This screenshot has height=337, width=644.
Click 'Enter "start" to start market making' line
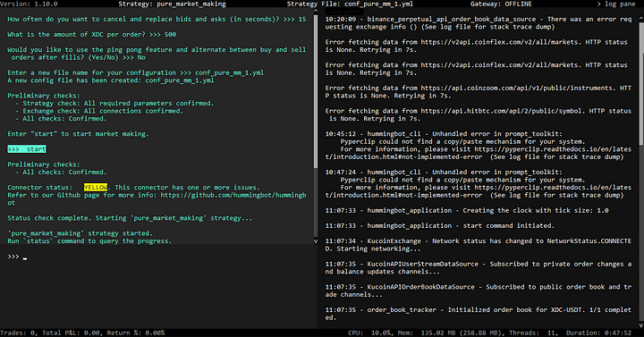tap(78, 134)
